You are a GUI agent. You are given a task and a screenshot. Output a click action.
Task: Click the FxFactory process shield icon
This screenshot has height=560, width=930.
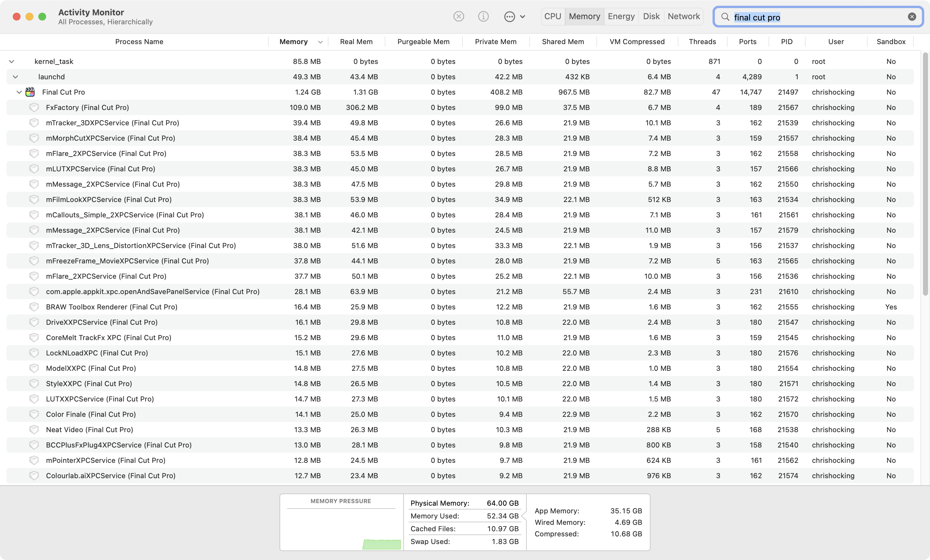34,107
